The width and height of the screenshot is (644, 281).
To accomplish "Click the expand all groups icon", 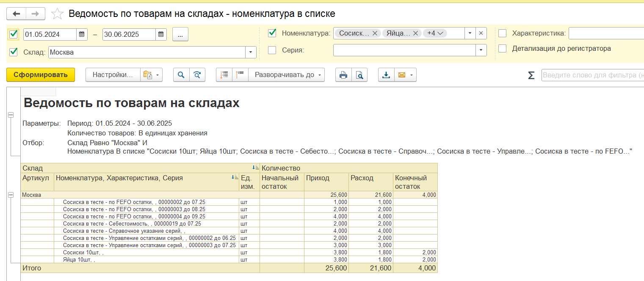I will (224, 75).
